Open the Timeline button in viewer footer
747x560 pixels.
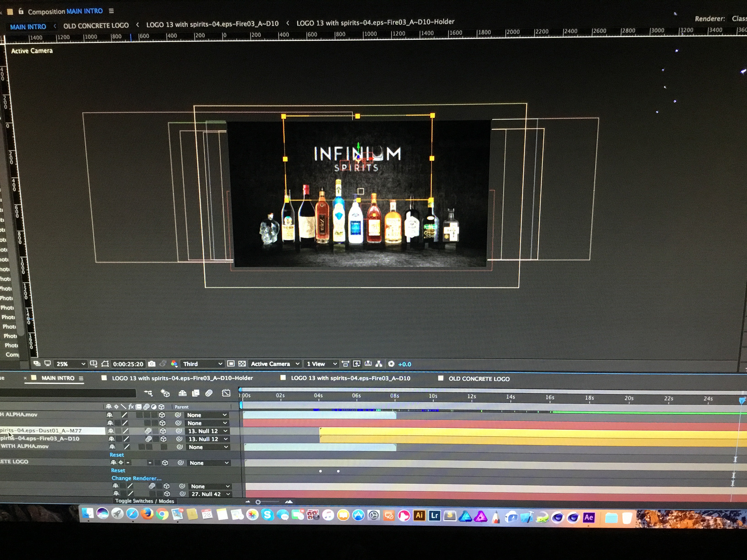368,364
